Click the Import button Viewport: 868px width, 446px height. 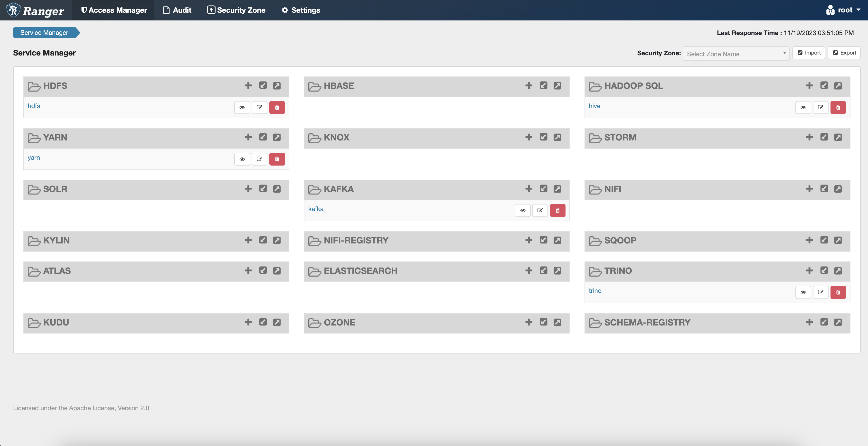[x=808, y=53]
